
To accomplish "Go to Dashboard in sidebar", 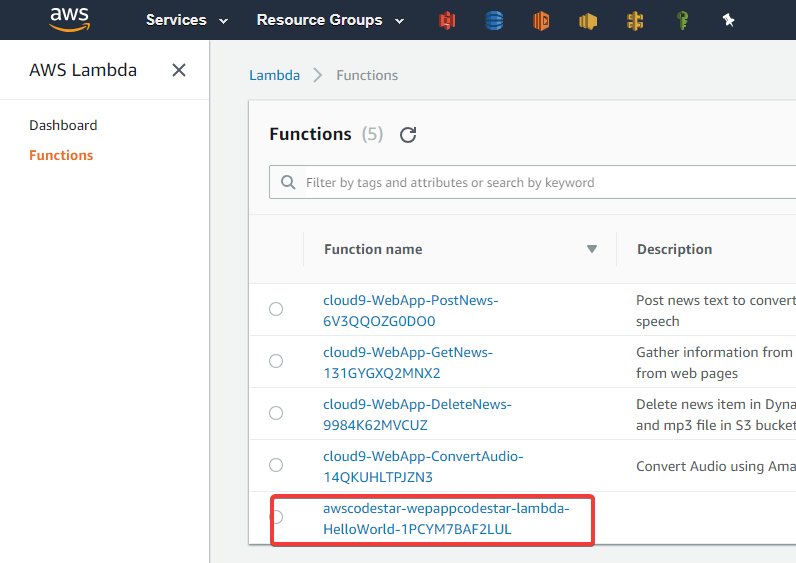I will [x=63, y=125].
